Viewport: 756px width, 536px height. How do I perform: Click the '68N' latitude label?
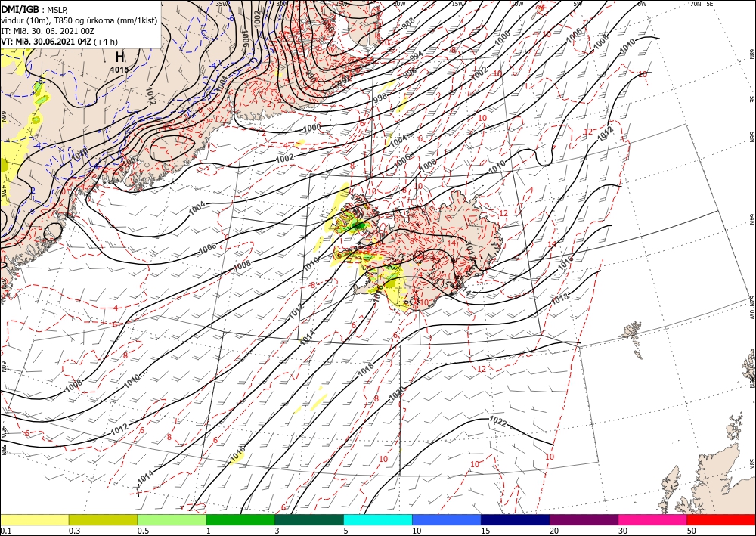[751, 53]
